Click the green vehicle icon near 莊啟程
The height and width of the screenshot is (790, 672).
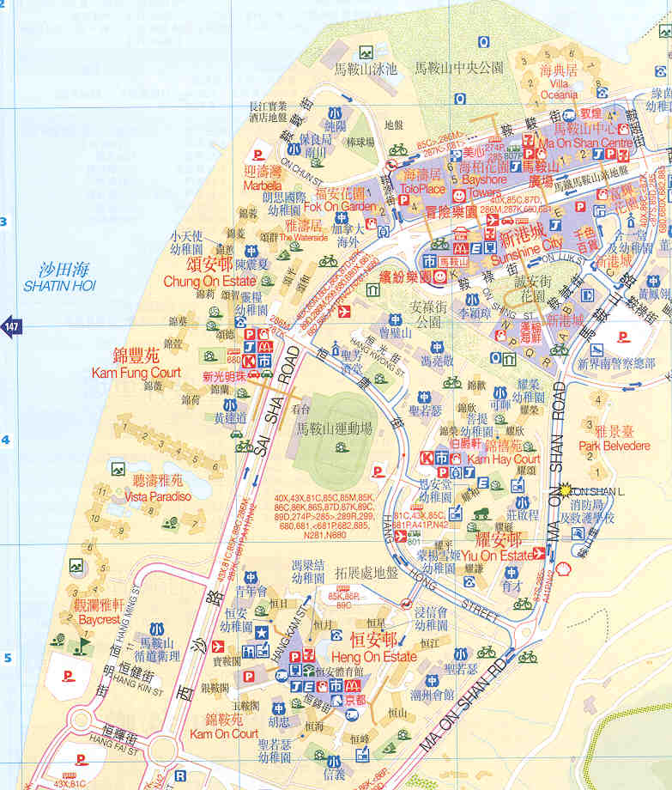(481, 513)
